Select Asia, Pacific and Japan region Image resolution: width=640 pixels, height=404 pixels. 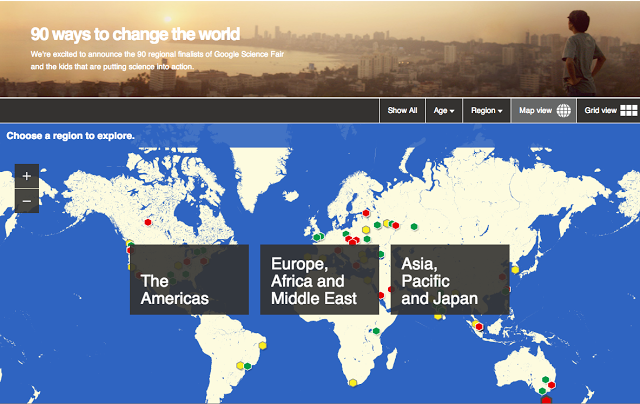pyautogui.click(x=450, y=280)
